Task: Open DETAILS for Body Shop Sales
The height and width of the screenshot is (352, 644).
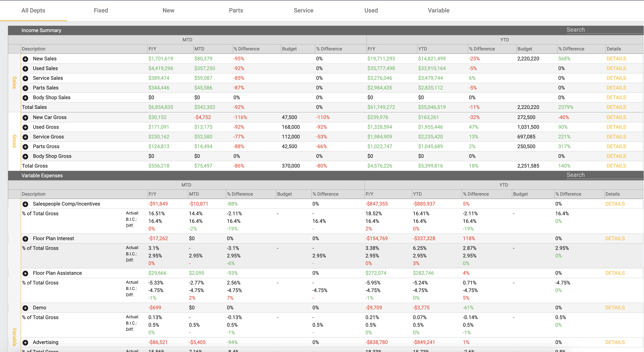Action: coord(616,98)
